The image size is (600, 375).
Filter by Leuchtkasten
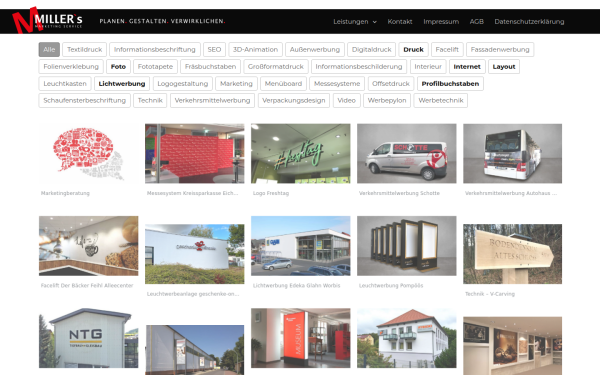tap(65, 83)
